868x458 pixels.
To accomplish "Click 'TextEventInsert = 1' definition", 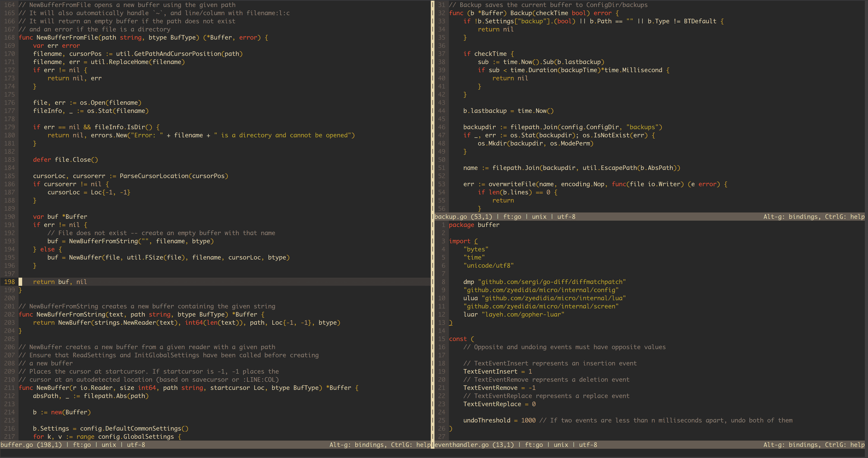I will click(498, 372).
